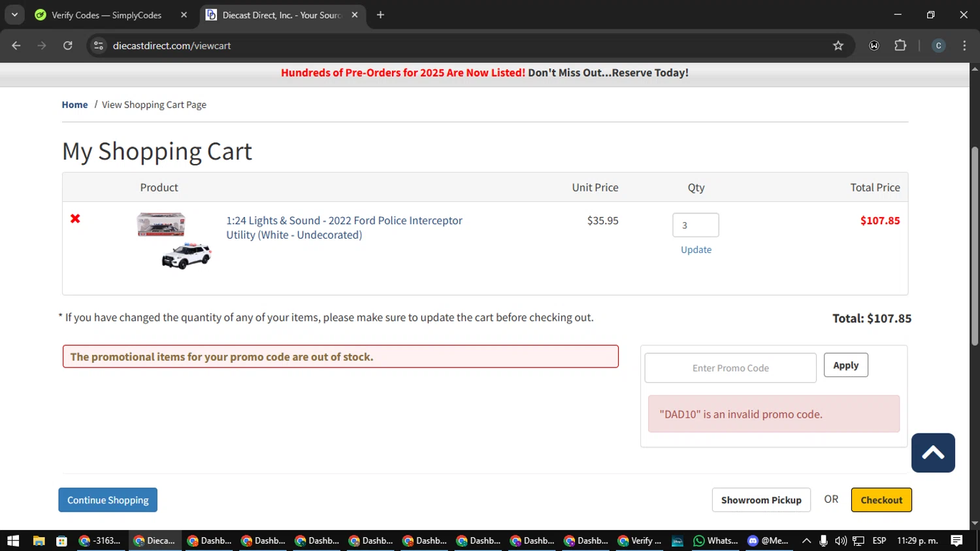Open WhatsApp from the taskbar
This screenshot has height=551, width=980.
click(716, 541)
